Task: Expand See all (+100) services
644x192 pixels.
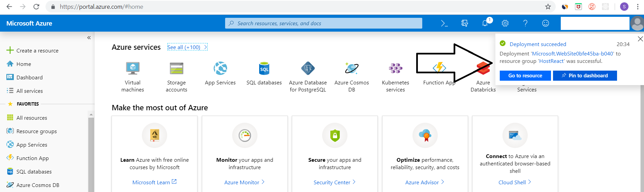Action: 187,47
